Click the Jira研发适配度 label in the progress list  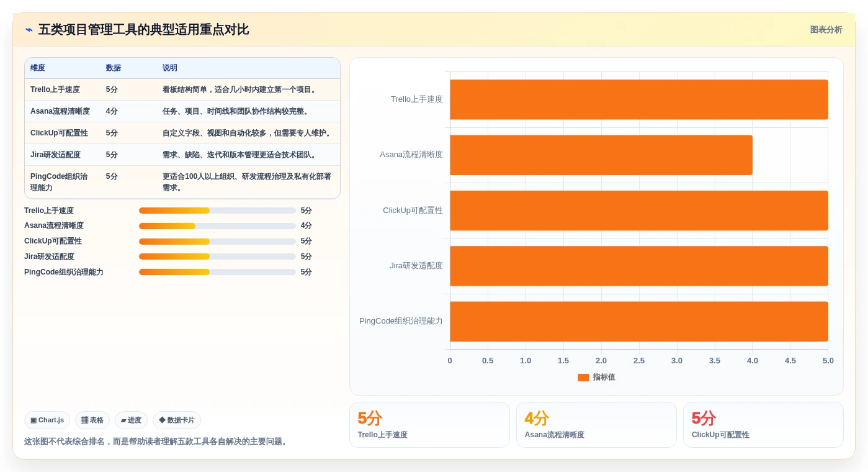tap(49, 256)
